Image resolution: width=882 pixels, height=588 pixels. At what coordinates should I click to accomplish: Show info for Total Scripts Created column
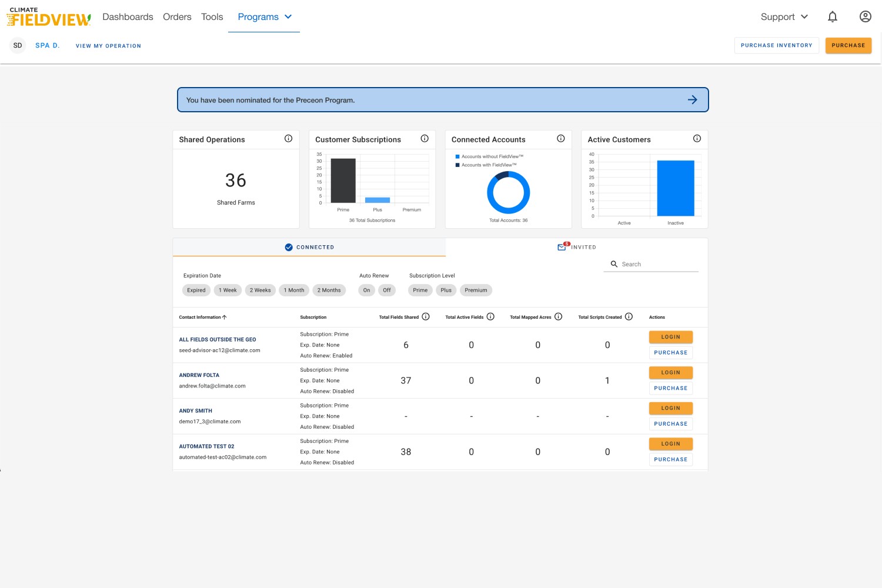629,316
